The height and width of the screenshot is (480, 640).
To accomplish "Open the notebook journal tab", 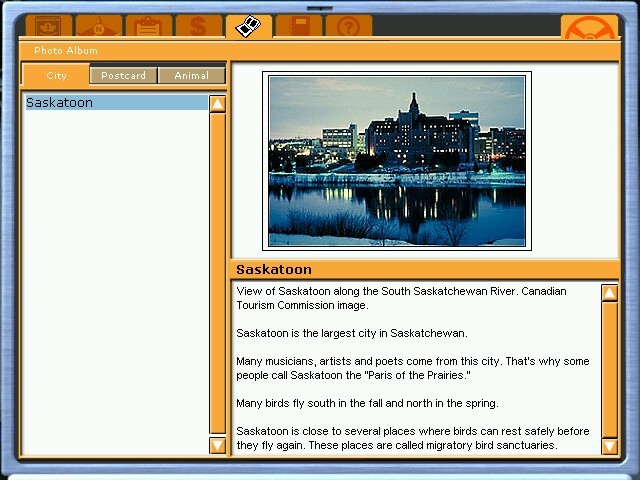I will [298, 26].
